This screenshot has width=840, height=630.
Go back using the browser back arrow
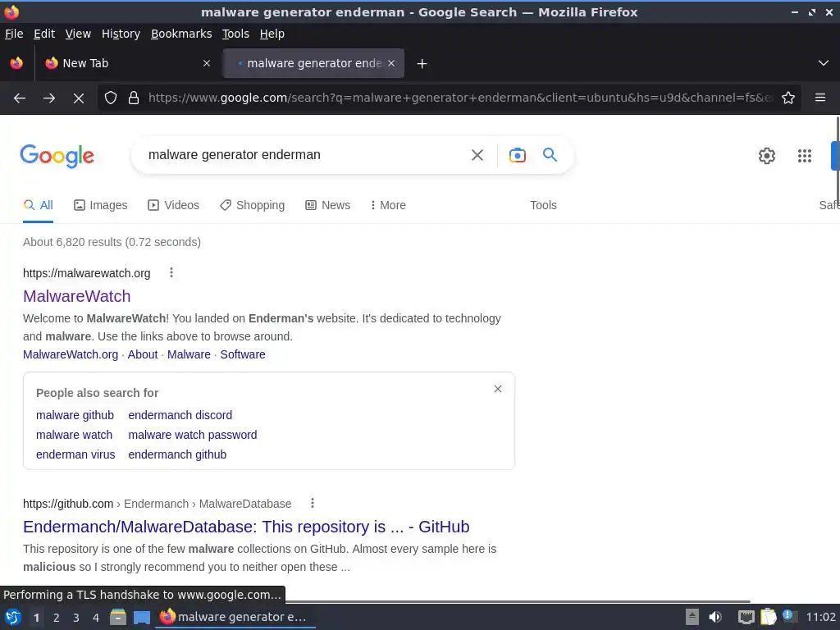tap(20, 98)
